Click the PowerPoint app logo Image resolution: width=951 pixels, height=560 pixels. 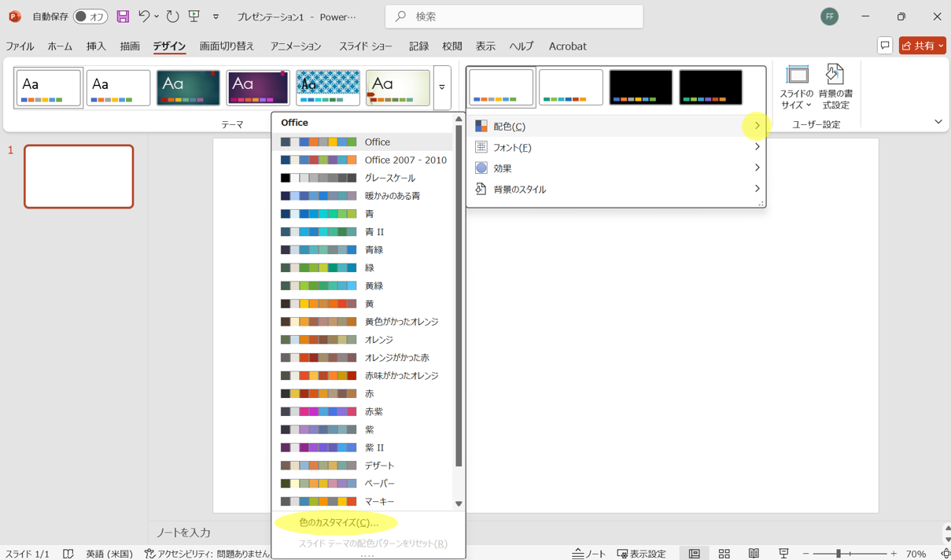coord(15,17)
